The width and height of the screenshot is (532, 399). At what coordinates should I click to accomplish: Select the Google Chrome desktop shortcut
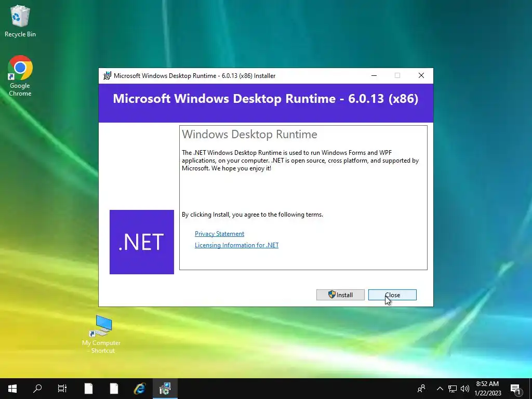tap(20, 76)
